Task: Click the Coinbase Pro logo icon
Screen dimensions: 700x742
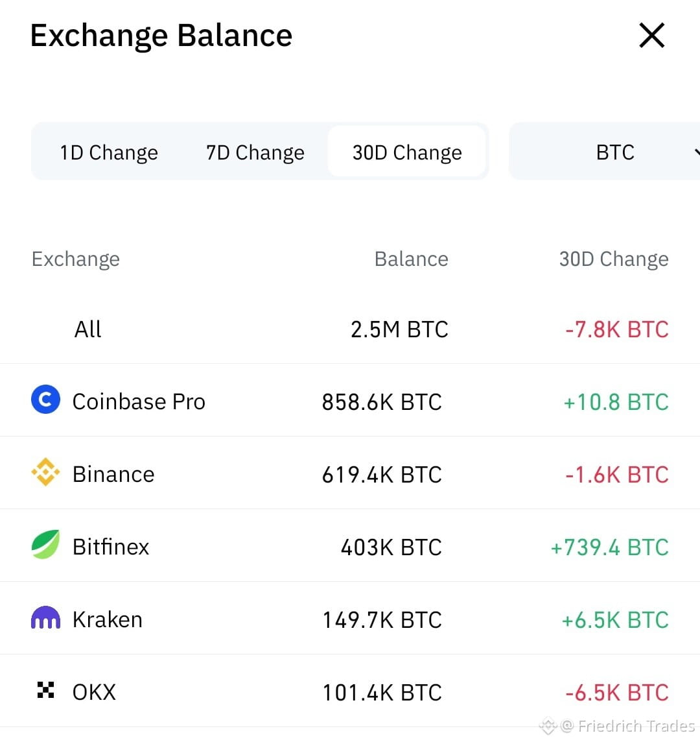Action: 45,400
